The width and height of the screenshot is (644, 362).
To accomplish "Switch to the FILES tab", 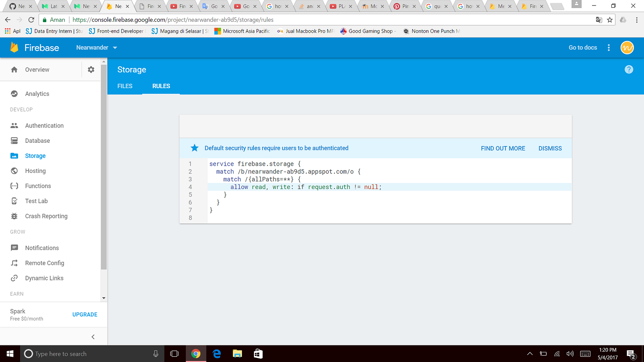I will 125,86.
